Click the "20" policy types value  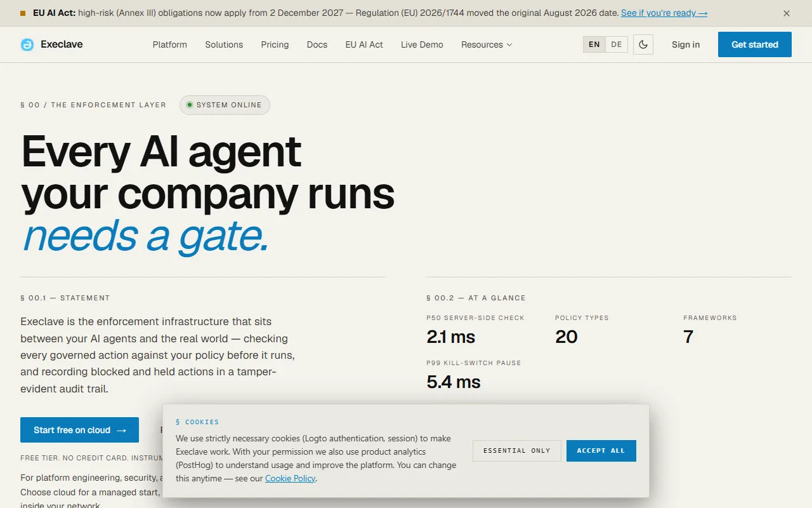point(566,337)
